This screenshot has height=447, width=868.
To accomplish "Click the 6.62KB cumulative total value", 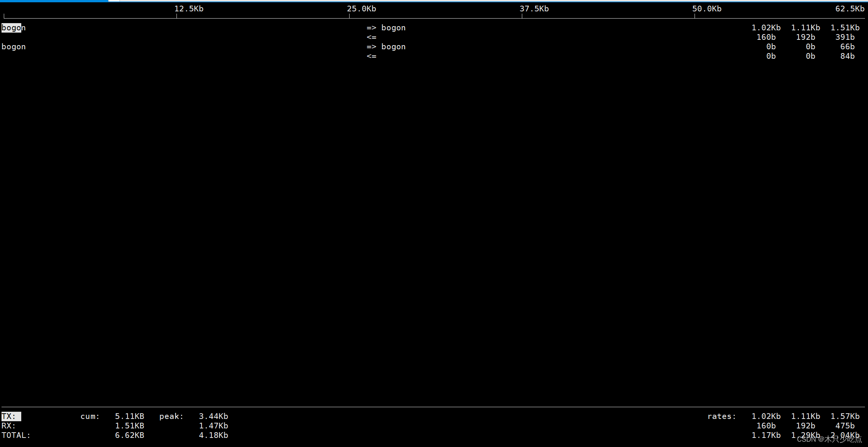I will point(129,435).
